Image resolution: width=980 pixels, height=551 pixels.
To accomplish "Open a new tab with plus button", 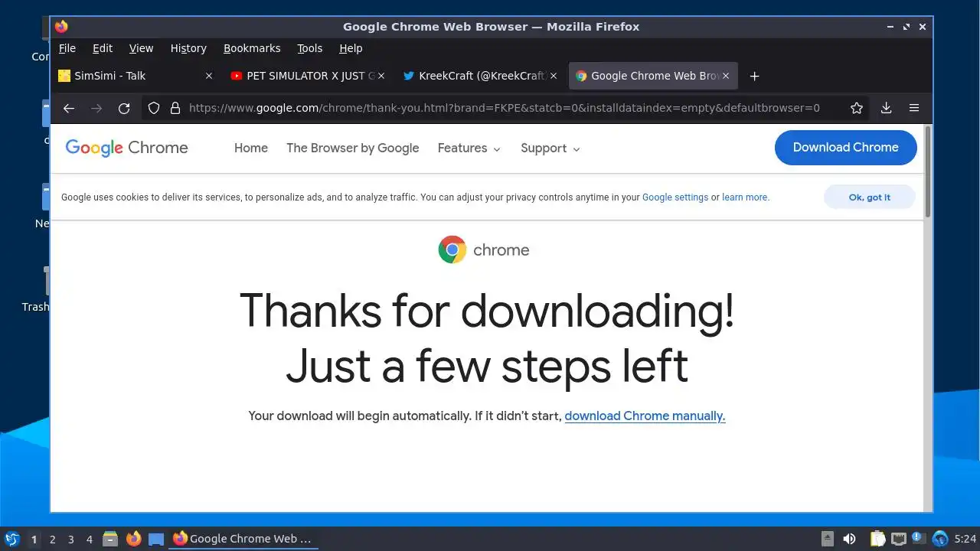I will click(754, 76).
